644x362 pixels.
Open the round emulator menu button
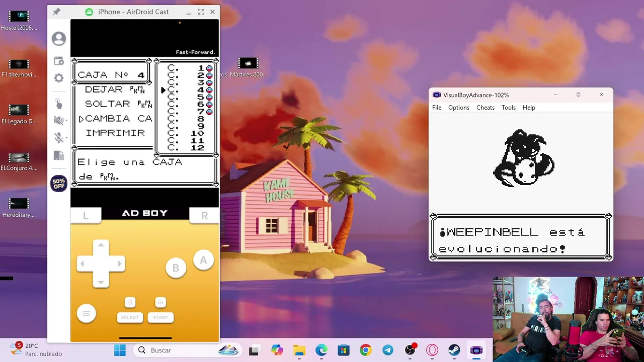pyautogui.click(x=86, y=314)
